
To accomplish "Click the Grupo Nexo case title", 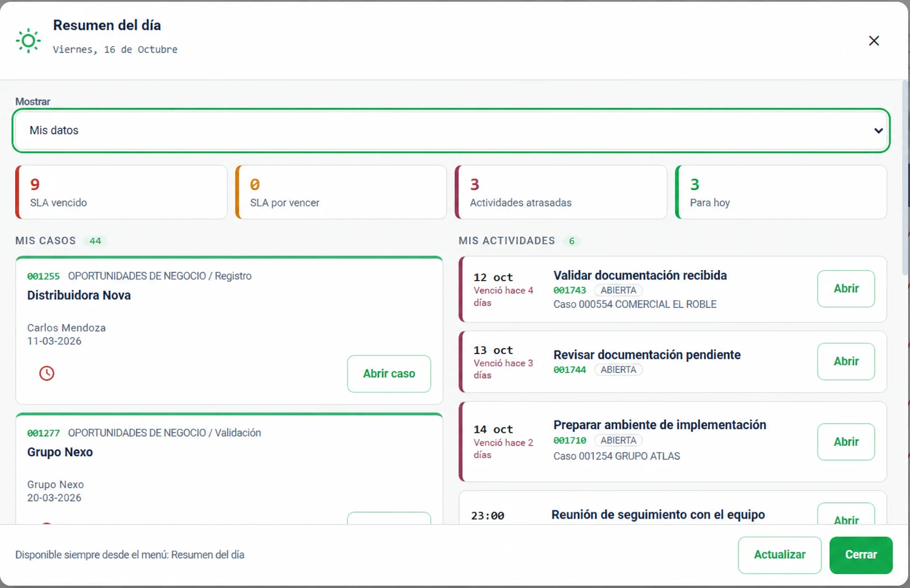I will [x=60, y=452].
